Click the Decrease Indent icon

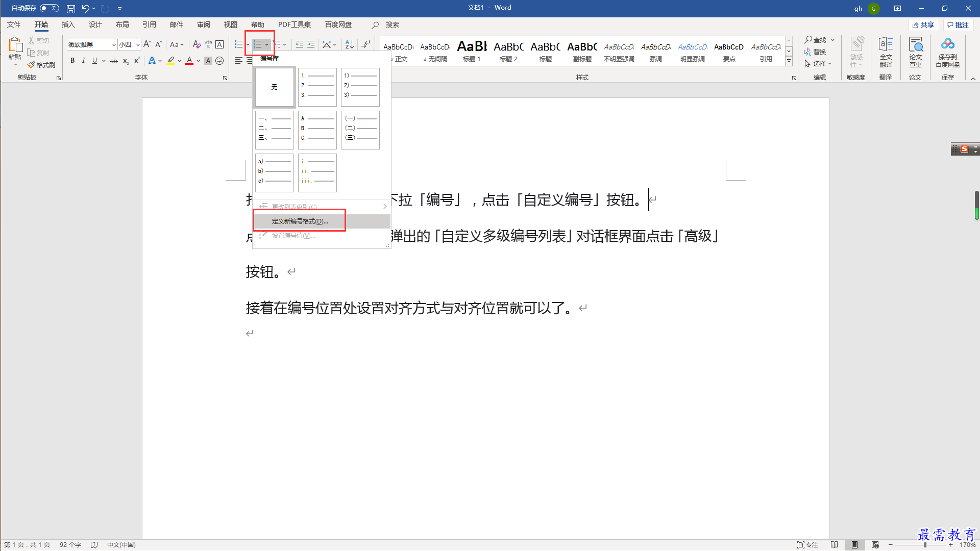pos(300,44)
